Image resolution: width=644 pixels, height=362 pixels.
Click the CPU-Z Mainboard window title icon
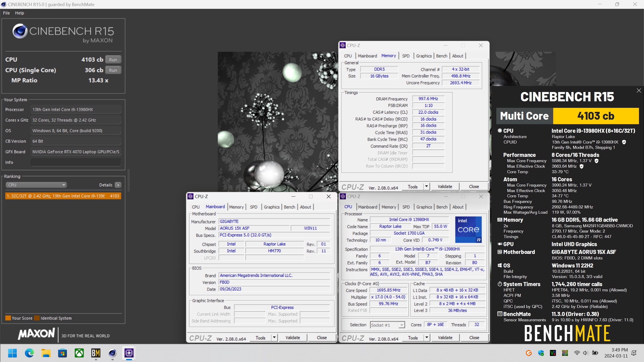click(x=190, y=196)
